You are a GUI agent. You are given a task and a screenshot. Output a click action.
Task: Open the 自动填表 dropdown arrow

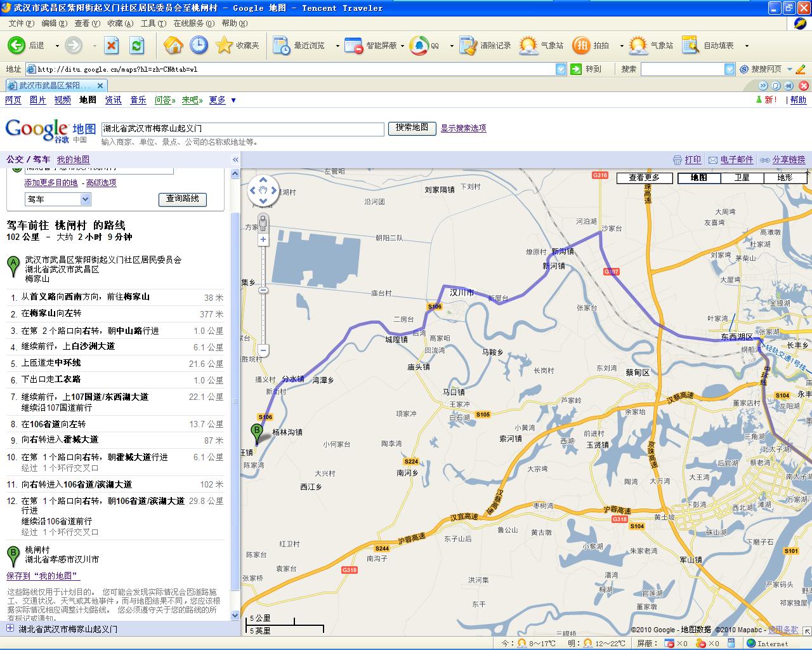pyautogui.click(x=747, y=46)
